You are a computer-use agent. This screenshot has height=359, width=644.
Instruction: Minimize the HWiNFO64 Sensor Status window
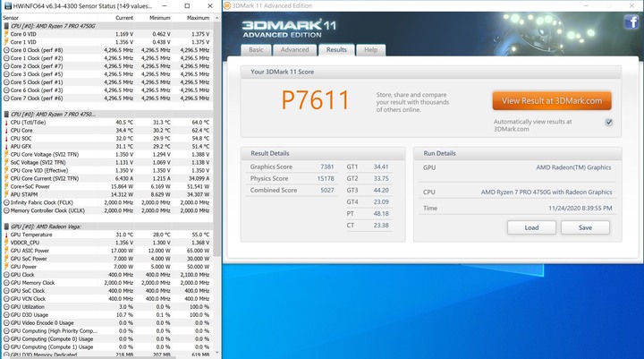pos(165,5)
